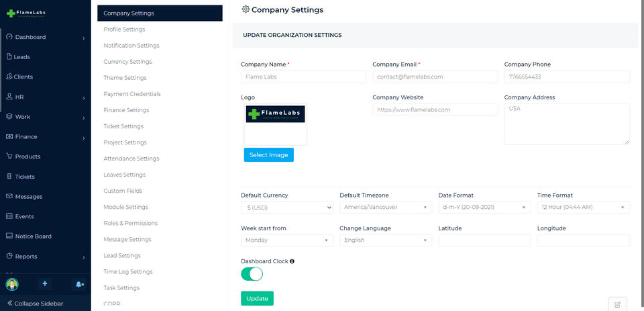Expand the Finance submenu chevron

pos(83,138)
